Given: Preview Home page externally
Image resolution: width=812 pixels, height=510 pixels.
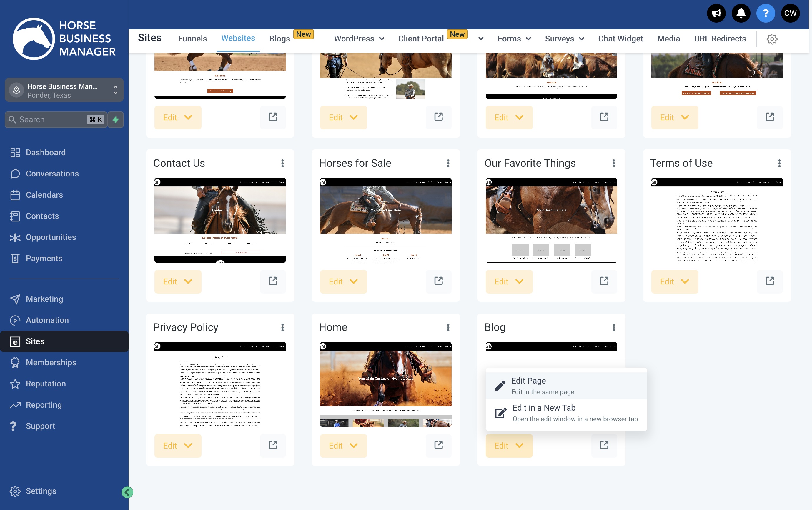Looking at the screenshot, I should pyautogui.click(x=438, y=445).
